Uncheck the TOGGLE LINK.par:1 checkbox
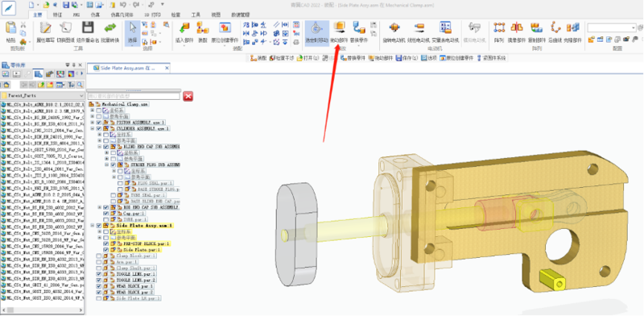The image size is (644, 316). point(98,274)
